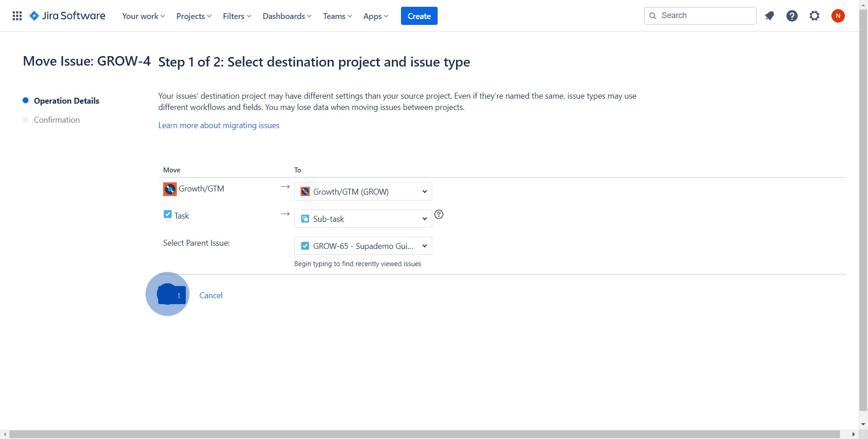Open Learn more about migrating issues
Image resolution: width=868 pixels, height=439 pixels.
[218, 125]
